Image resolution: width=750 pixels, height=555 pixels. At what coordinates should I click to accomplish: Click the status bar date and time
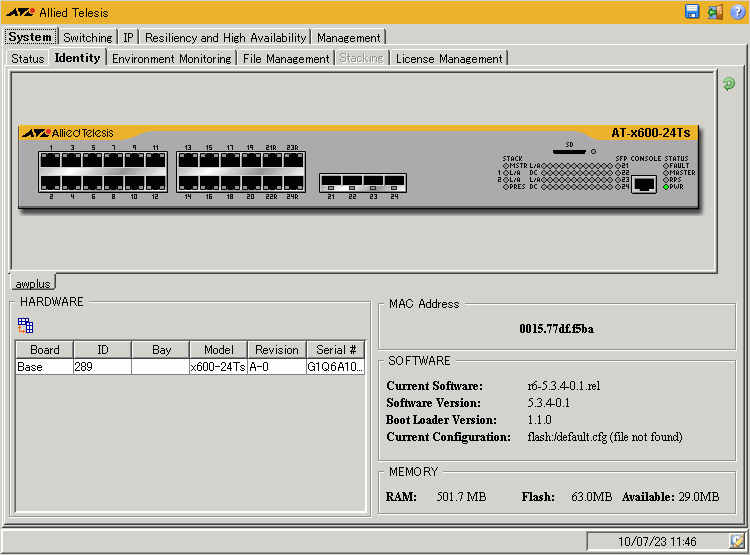click(657, 542)
